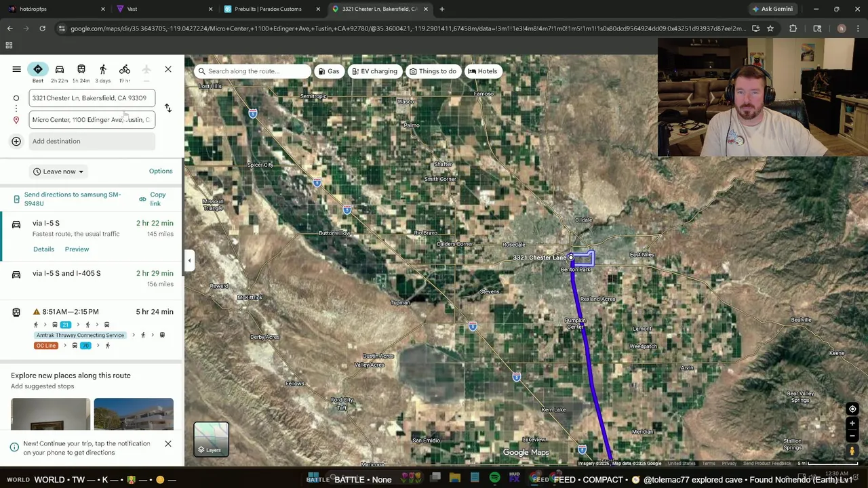Click the transit warning triangle icon
Image resolution: width=868 pixels, height=488 pixels.
[37, 312]
